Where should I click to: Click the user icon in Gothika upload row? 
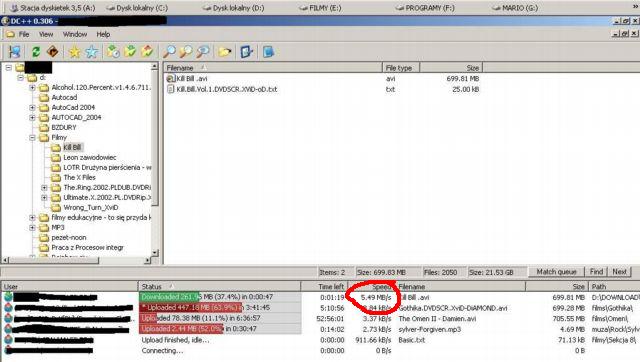coord(9,308)
